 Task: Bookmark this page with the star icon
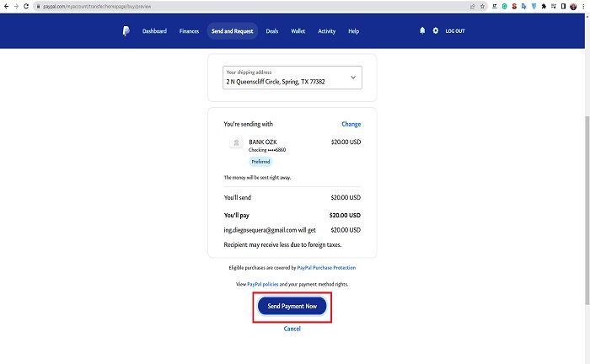point(482,6)
